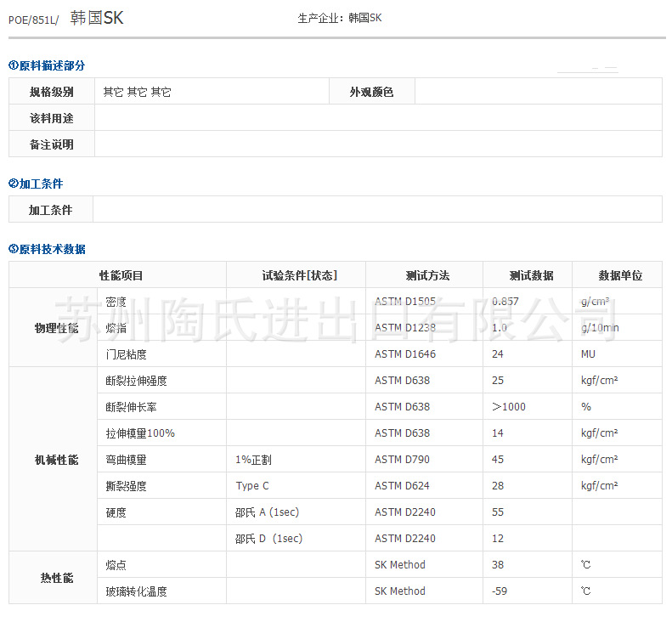Click ASTM D2240 in the 邵氏 A row
Screen dimensions: 672x622
tap(405, 512)
